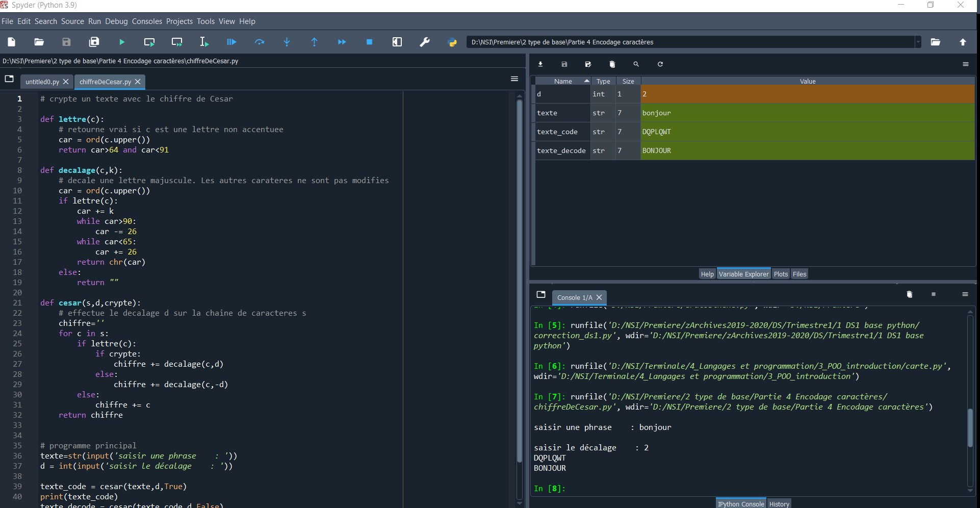The height and width of the screenshot is (508, 980).
Task: Open the Projects menu
Action: [179, 21]
